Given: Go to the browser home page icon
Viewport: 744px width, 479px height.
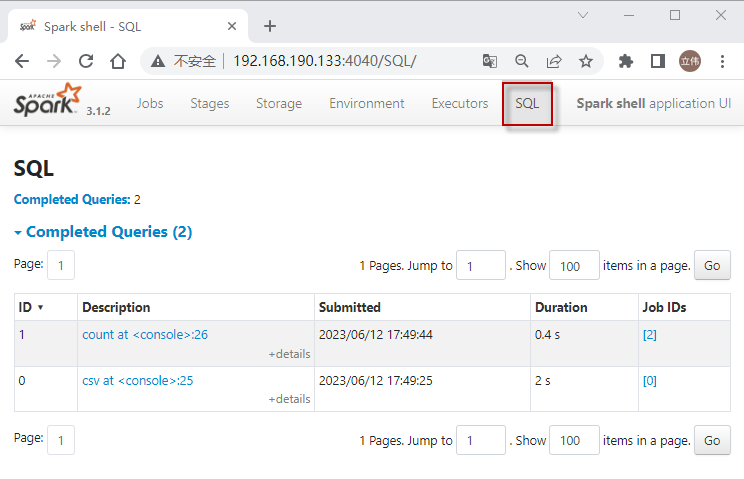Looking at the screenshot, I should pyautogui.click(x=118, y=61).
